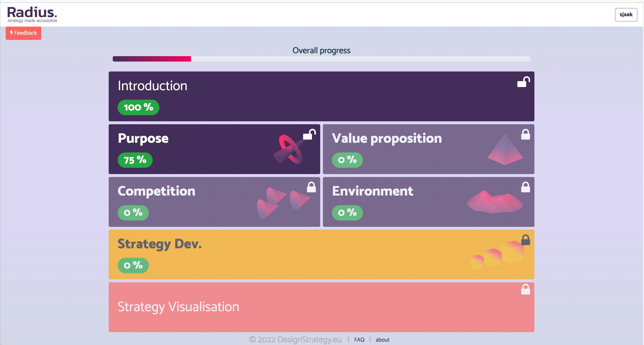Open the FAQ link
Screen dimensions: 644x345
359,340
